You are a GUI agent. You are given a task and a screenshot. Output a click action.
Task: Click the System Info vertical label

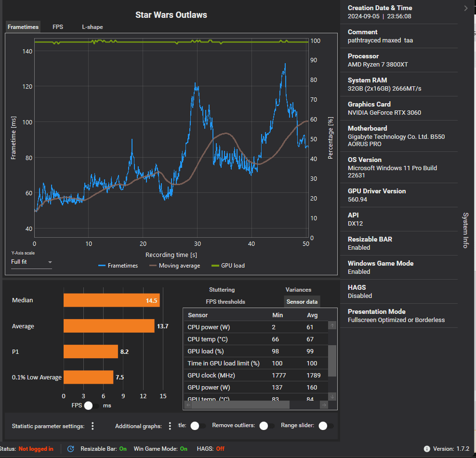[x=465, y=230]
